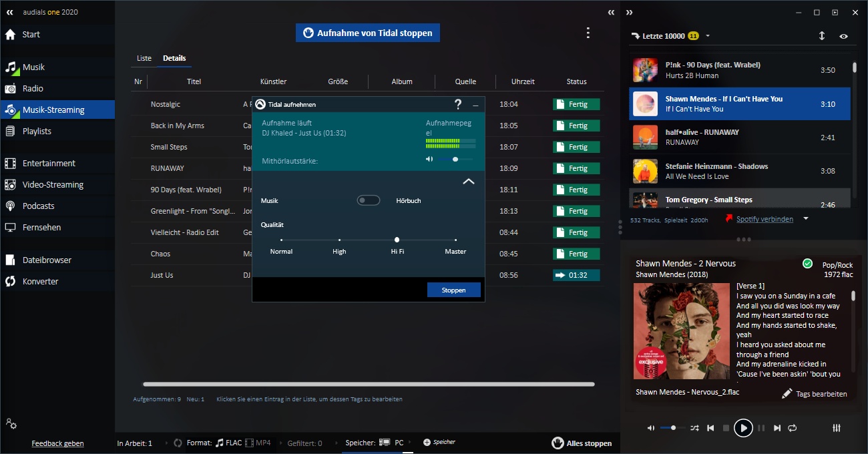
Task: Toggle the Musik/Hörbuch switch
Action: pos(368,200)
